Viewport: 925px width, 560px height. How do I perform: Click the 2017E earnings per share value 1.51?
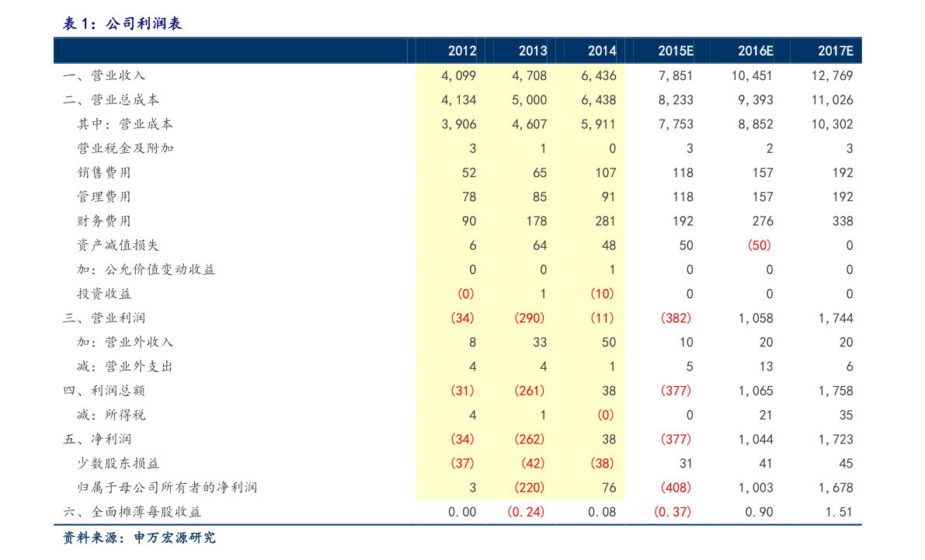839,511
